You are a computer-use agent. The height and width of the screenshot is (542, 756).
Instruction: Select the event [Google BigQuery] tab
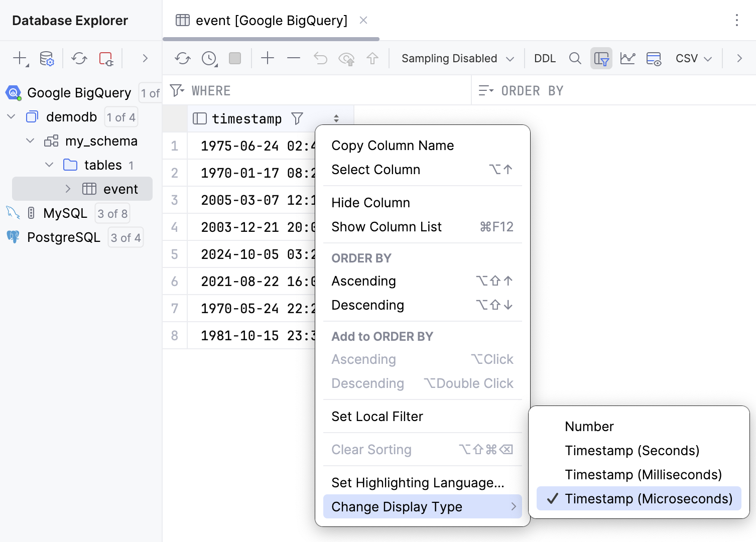tap(271, 21)
